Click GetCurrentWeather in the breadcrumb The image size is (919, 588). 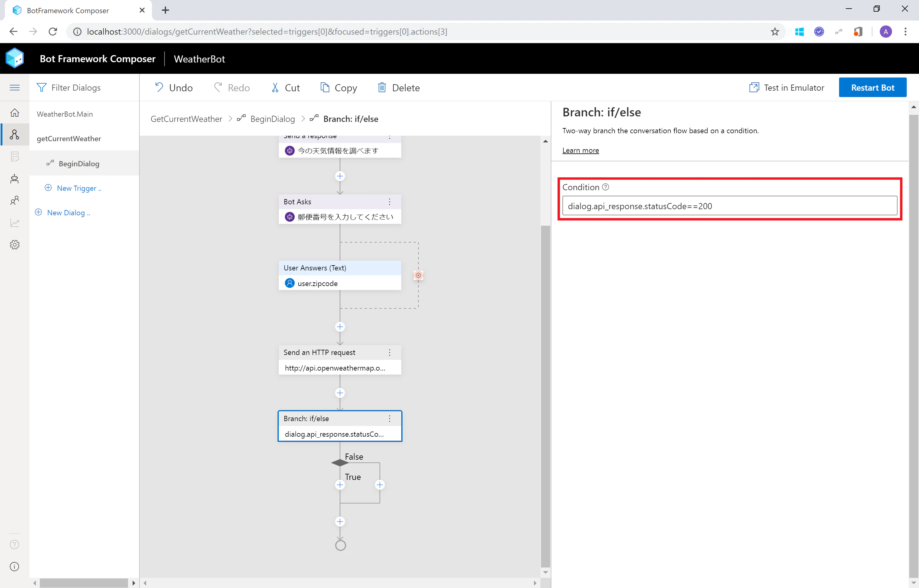point(186,119)
